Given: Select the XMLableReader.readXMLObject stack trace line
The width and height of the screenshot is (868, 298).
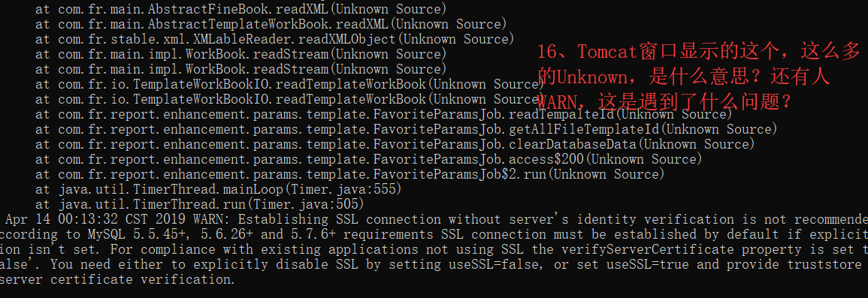Looking at the screenshot, I should 275,39.
